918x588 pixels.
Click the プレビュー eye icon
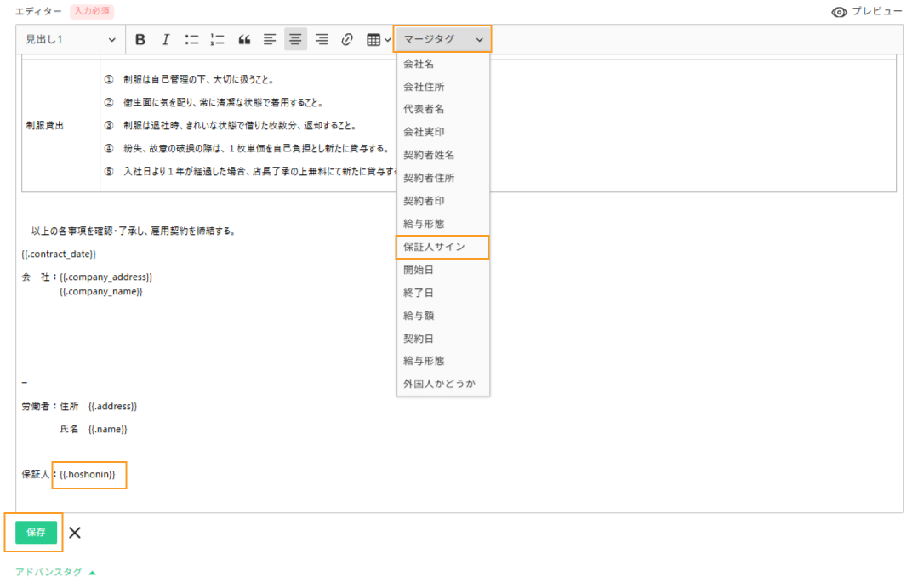pyautogui.click(x=839, y=12)
